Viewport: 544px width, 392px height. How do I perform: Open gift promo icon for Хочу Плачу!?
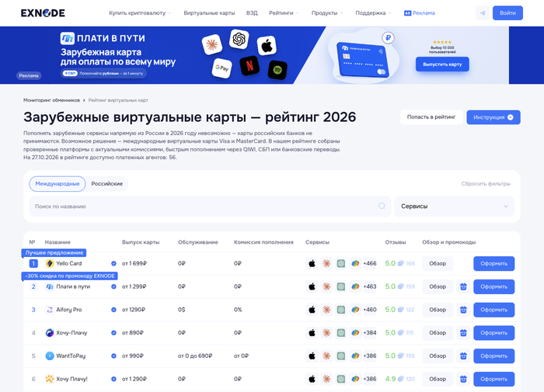[x=463, y=379]
